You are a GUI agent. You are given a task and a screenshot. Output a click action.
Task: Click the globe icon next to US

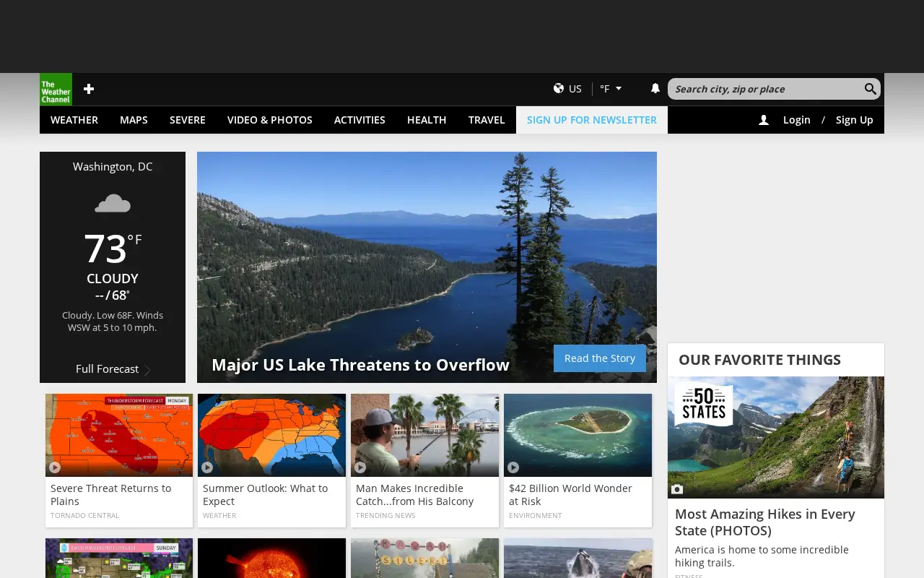tap(559, 88)
